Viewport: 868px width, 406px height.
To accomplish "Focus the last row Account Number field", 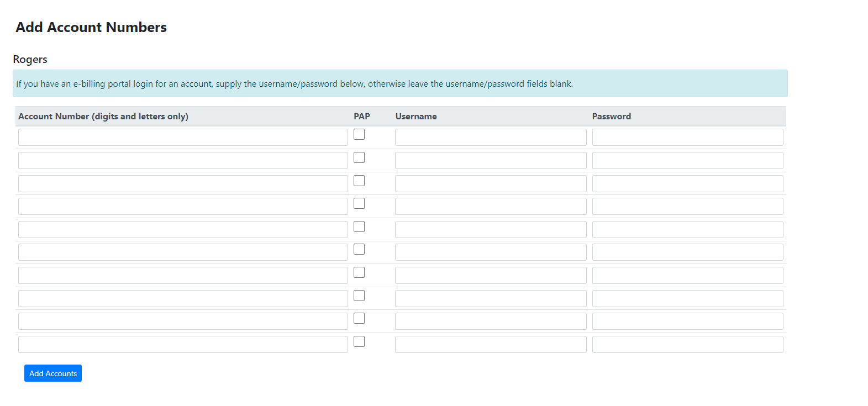I will [x=183, y=345].
